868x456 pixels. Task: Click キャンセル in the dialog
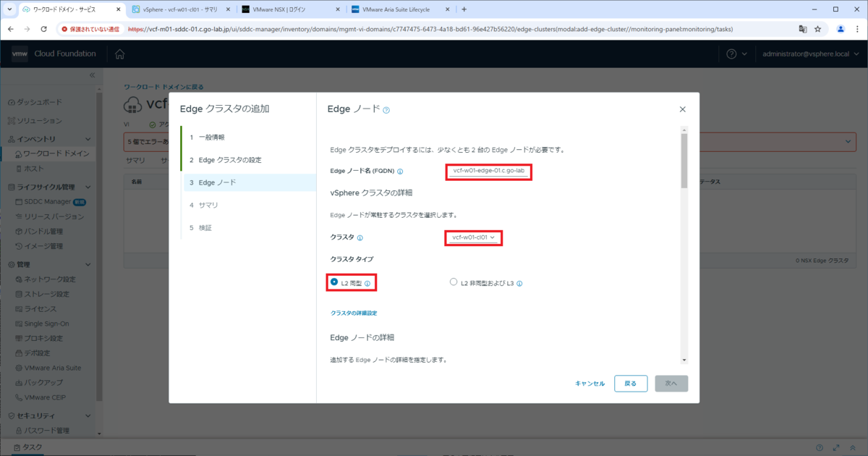point(590,384)
